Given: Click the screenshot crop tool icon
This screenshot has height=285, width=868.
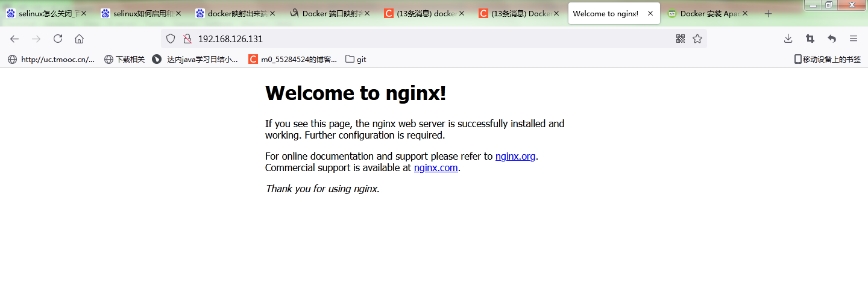Looking at the screenshot, I should pos(810,39).
